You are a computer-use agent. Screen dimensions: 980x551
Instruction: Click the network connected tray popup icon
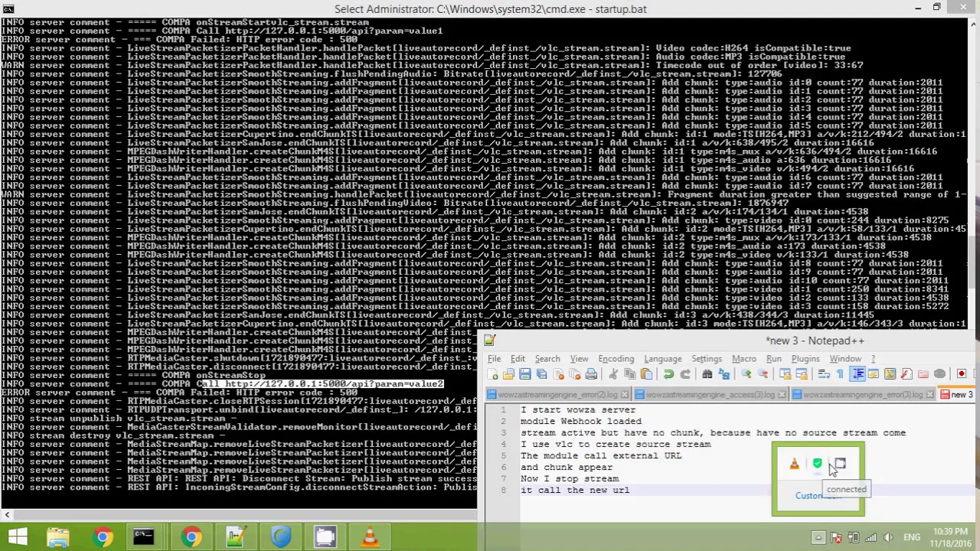[840, 464]
